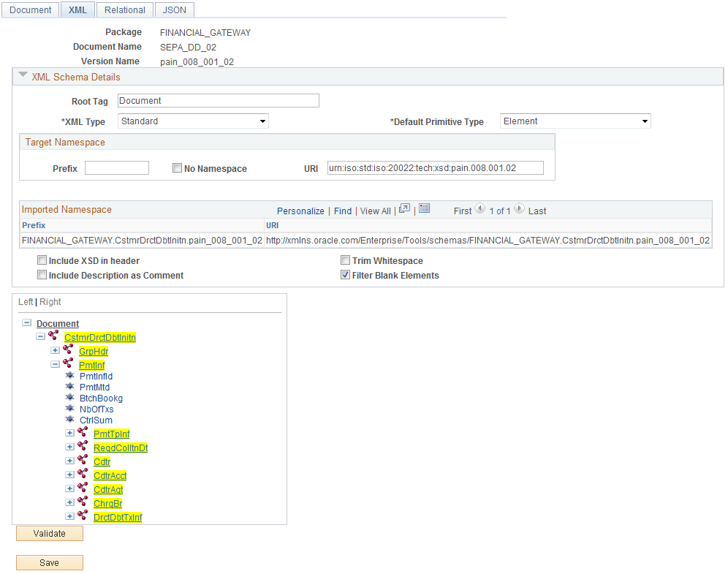
Task: Click the Root Tag input field
Action: 218,100
